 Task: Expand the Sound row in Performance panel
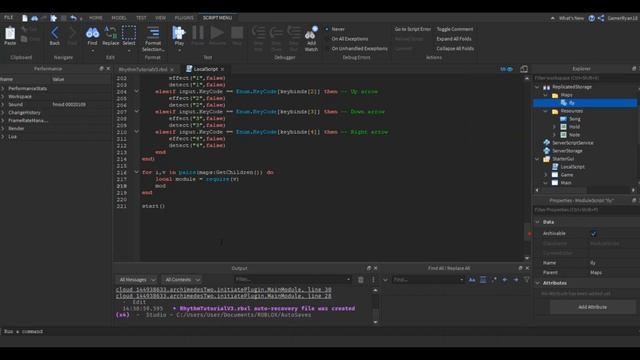click(3, 104)
